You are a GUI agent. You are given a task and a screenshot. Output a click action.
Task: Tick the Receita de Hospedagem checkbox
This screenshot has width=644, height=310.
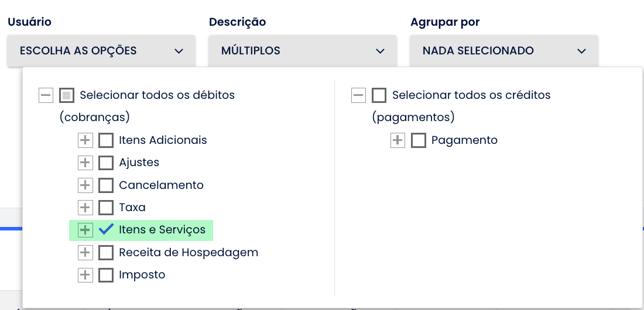coord(106,253)
